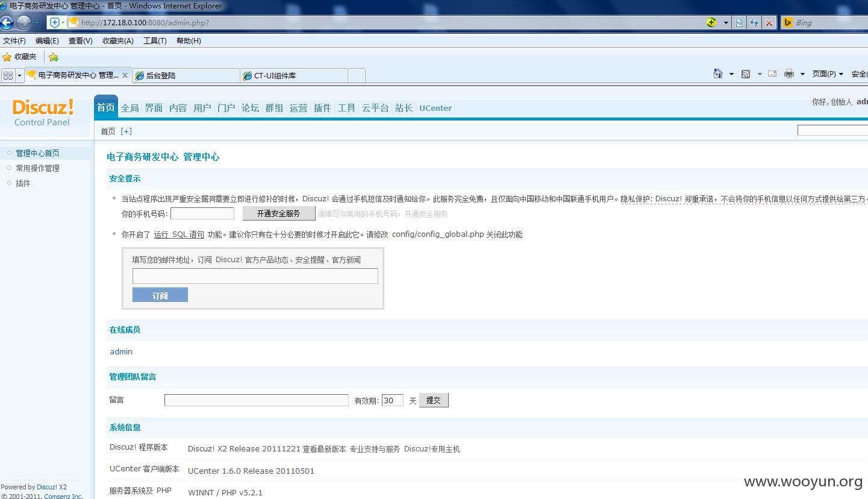Open the 编辑(E) menu
The width and height of the screenshot is (868, 499).
click(47, 41)
